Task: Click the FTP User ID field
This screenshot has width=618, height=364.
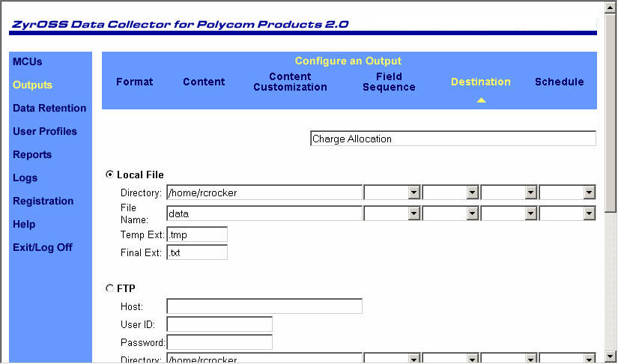Action: [x=219, y=324]
